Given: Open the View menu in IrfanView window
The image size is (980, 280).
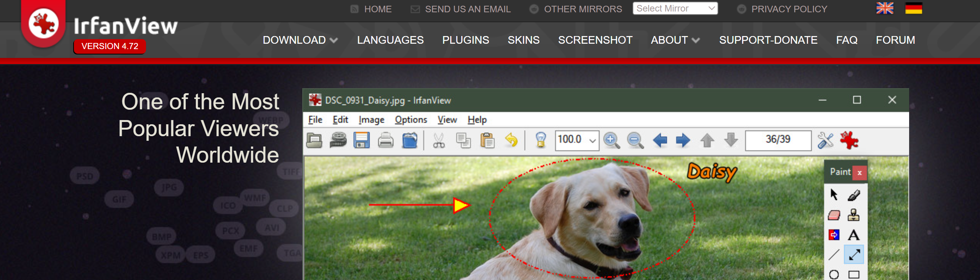Looking at the screenshot, I should tap(447, 120).
